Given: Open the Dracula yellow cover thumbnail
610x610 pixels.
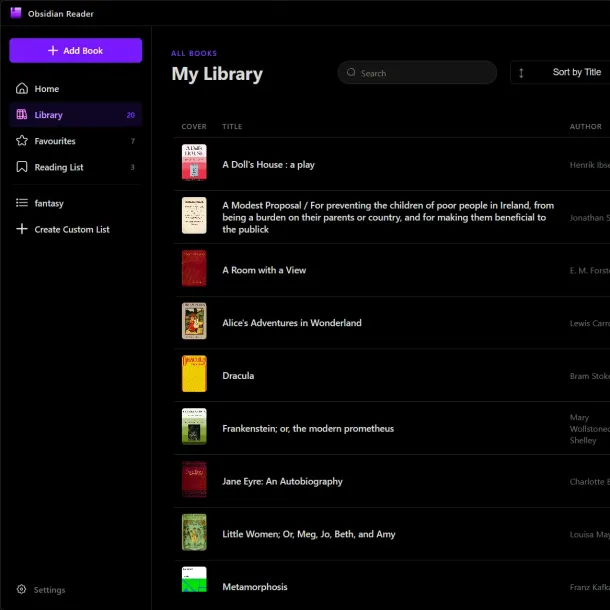Looking at the screenshot, I should (194, 374).
